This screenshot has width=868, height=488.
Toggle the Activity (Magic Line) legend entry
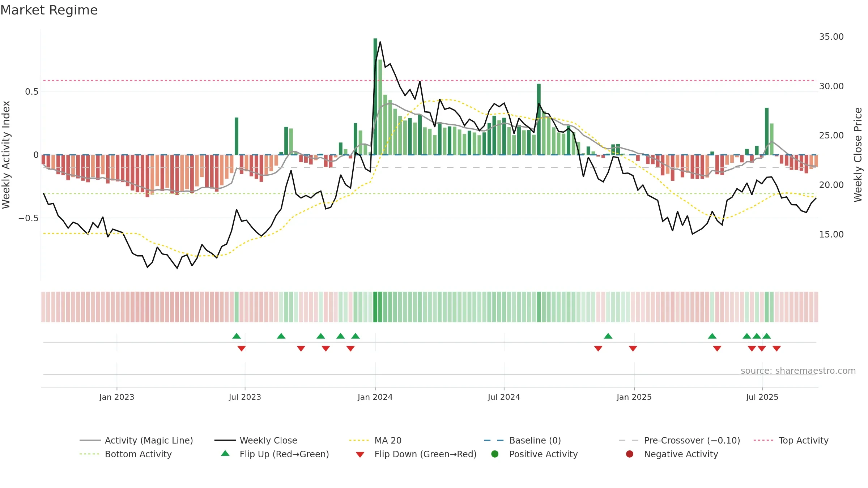click(136, 440)
